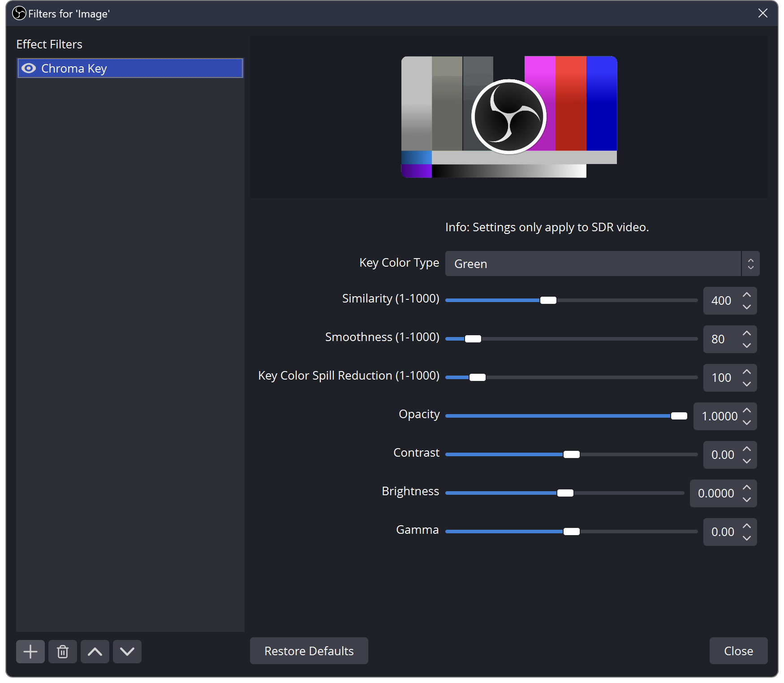
Task: Click the Similarity slider handle
Action: [x=548, y=300]
